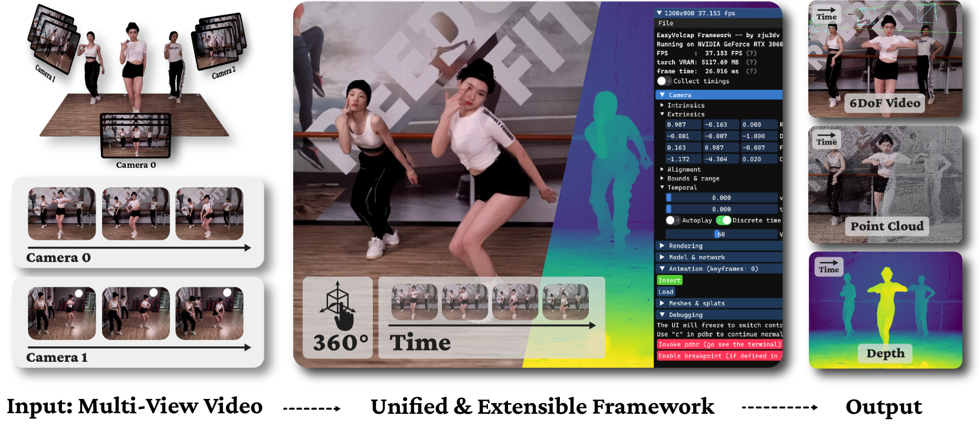Expand the Bounds & range node
The image size is (980, 425).
click(662, 178)
